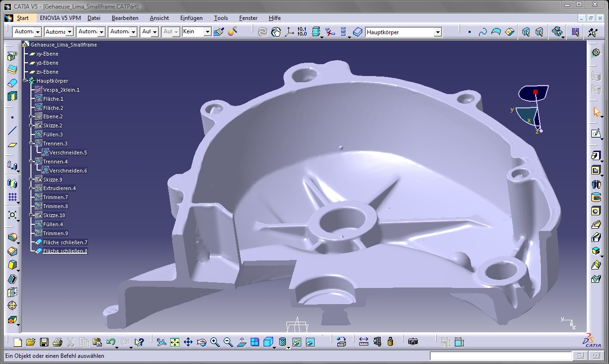
Task: Open the Tools menu
Action: 221,18
